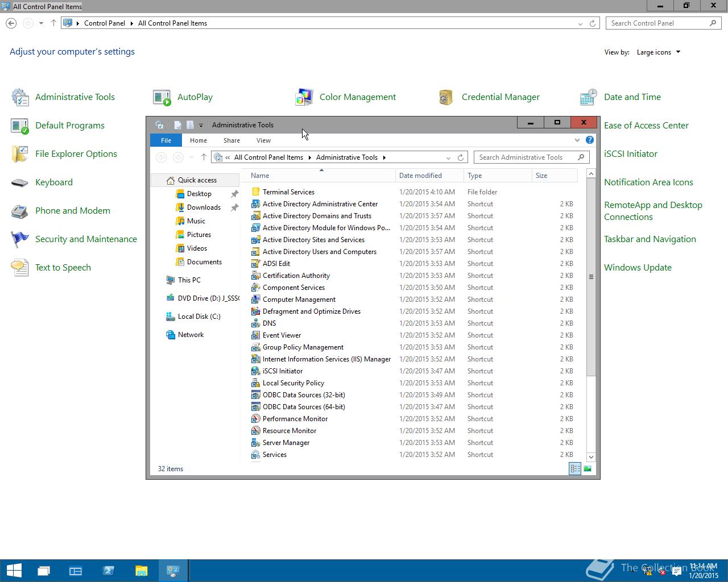Expand the ribbon in Administrative Tools
This screenshot has height=582, width=728.
[577, 140]
